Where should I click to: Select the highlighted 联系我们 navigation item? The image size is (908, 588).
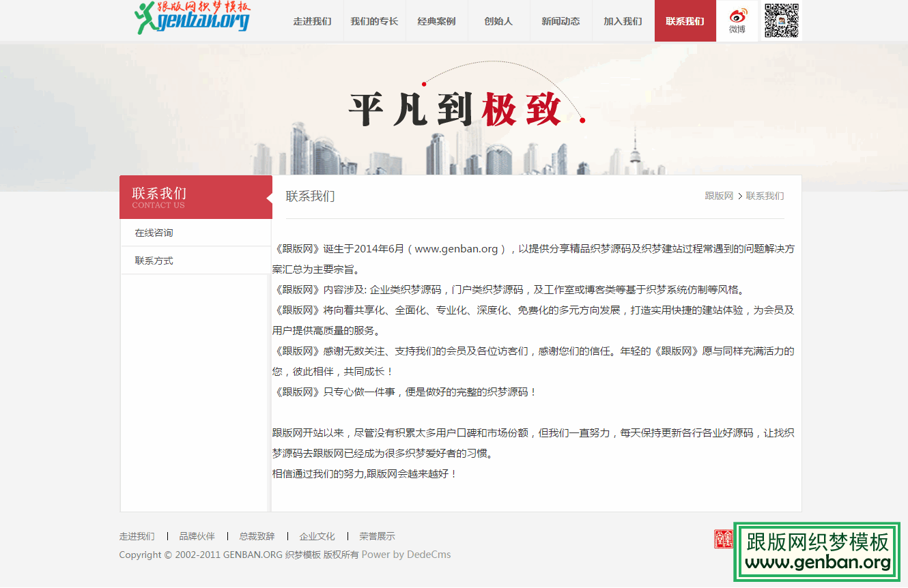click(x=685, y=21)
